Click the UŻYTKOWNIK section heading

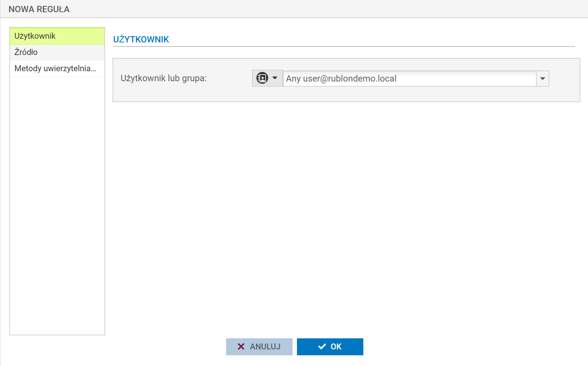pos(141,39)
